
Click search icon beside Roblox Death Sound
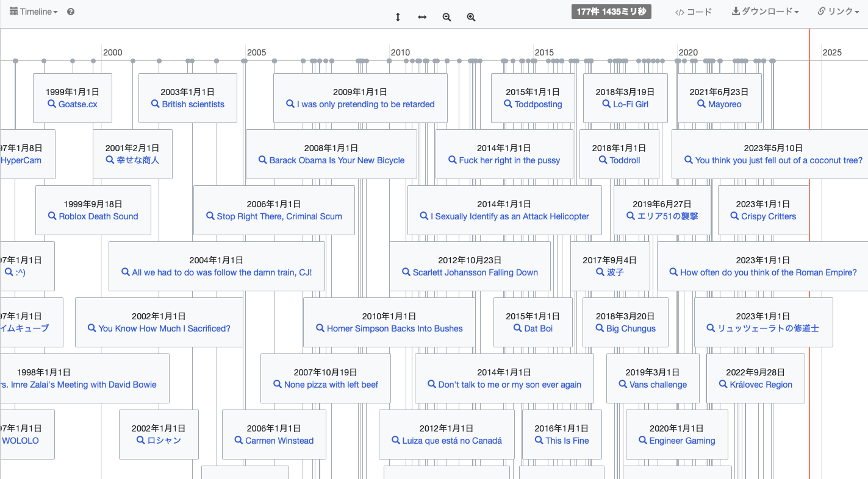(52, 216)
